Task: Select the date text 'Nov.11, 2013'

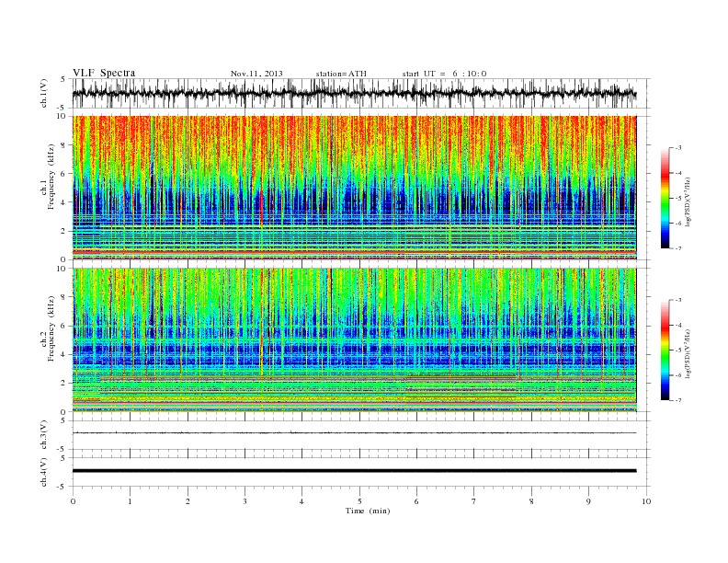Action: coord(256,74)
